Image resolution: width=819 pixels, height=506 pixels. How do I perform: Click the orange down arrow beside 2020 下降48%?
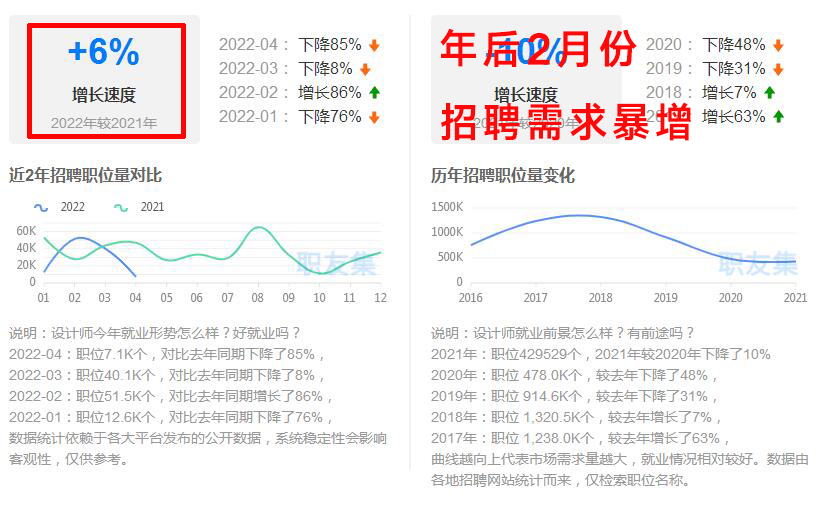tap(778, 45)
